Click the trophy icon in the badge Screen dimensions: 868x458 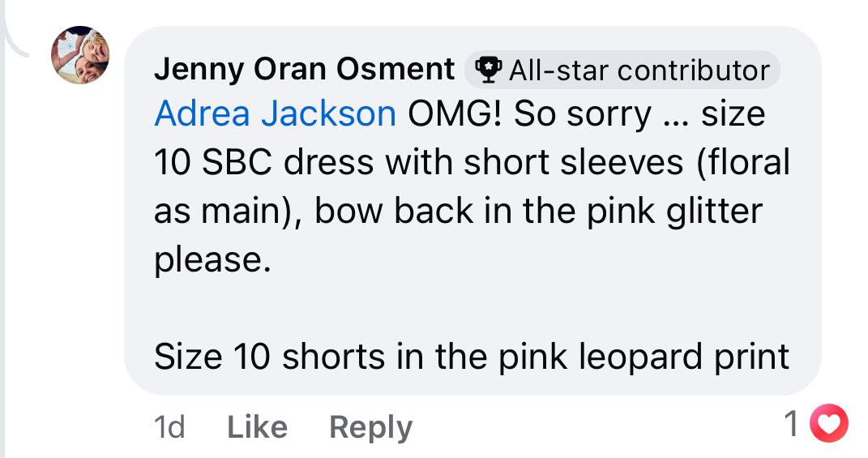coord(488,71)
